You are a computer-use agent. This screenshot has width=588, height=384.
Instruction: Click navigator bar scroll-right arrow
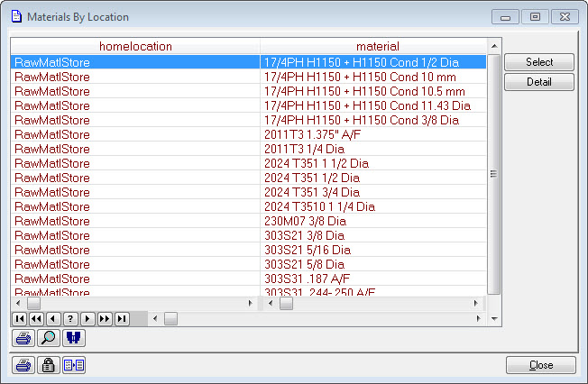(x=479, y=319)
